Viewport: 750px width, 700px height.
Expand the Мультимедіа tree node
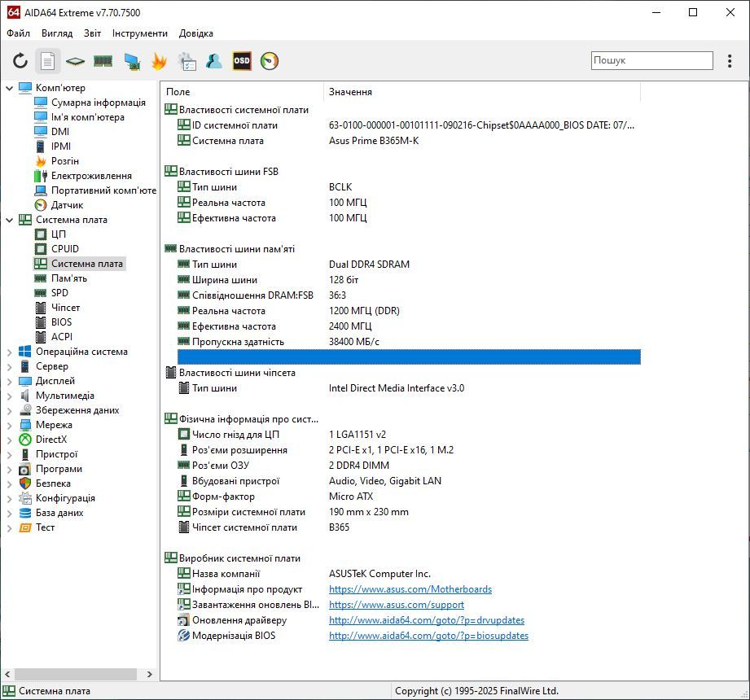click(9, 396)
